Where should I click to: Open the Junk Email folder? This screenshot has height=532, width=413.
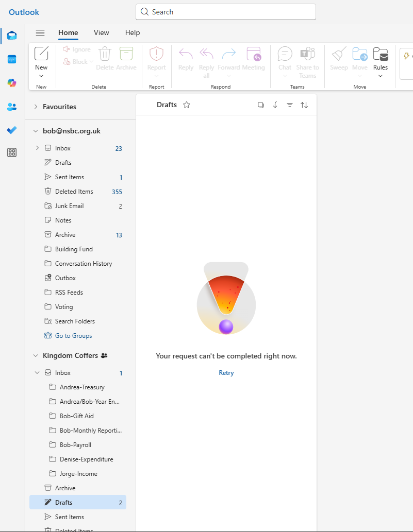click(x=78, y=206)
